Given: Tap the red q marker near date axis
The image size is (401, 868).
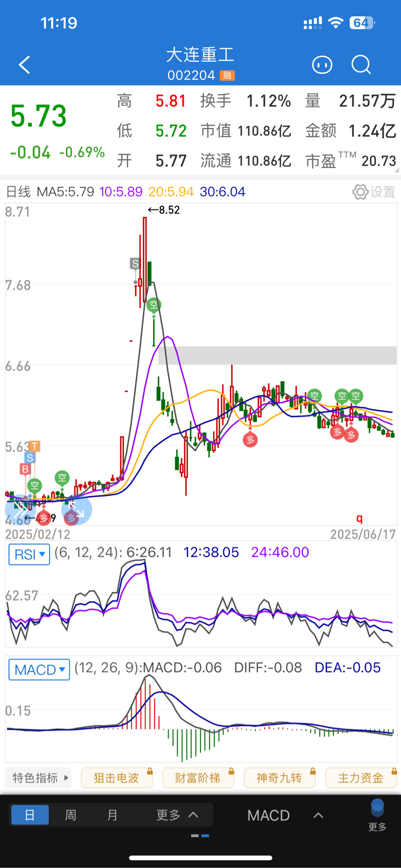Looking at the screenshot, I should point(359,518).
